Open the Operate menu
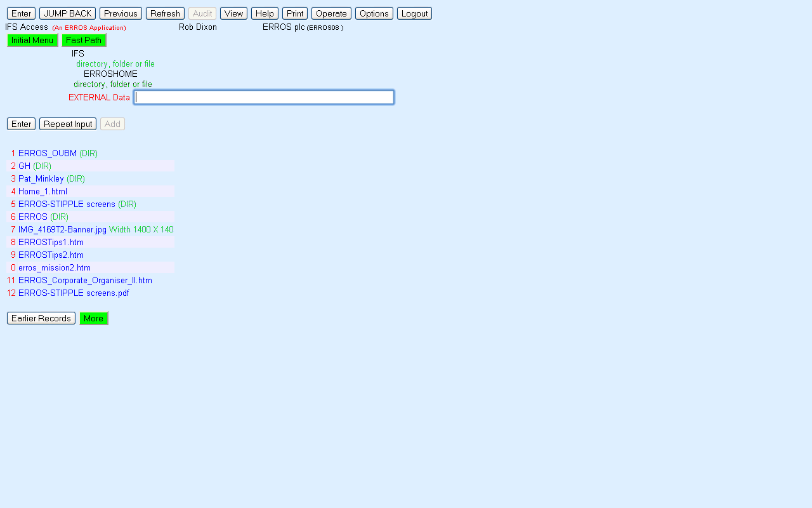The height and width of the screenshot is (508, 812). 331,13
